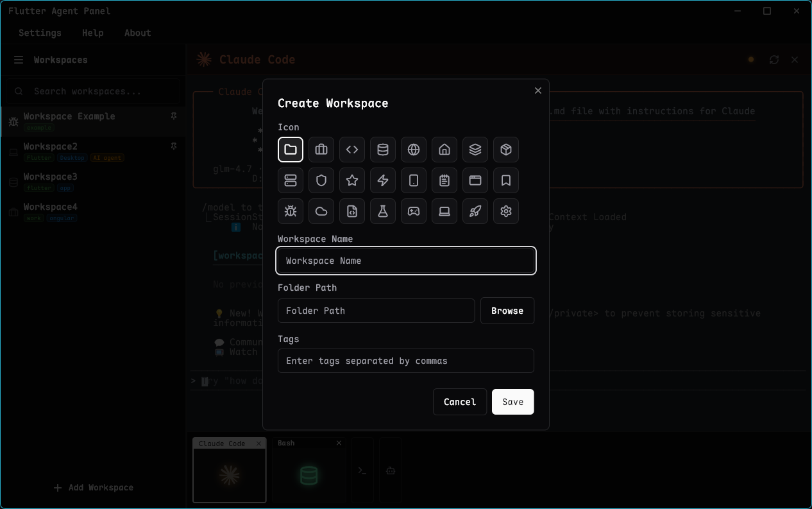Close the Claude Code panel header
The image size is (812, 509).
(x=795, y=60)
